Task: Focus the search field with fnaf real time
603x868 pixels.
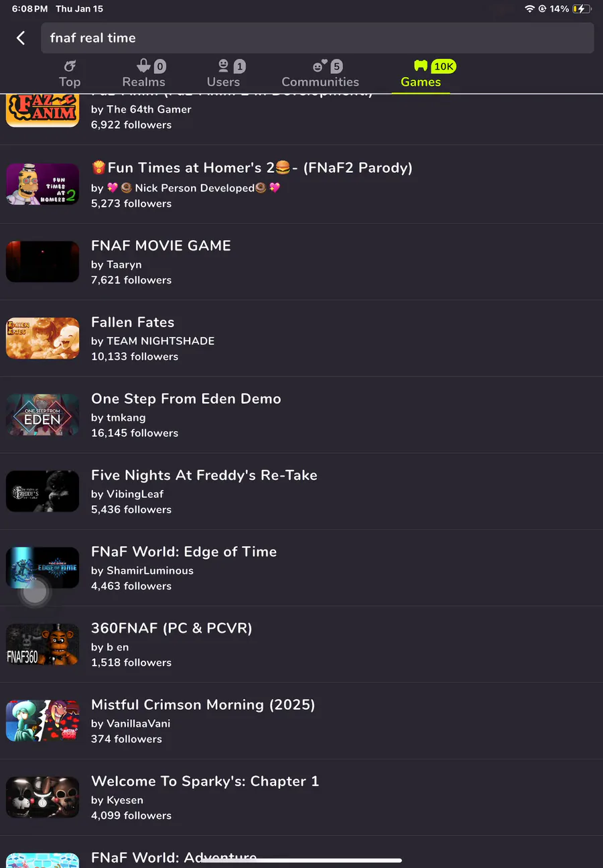Action: [x=318, y=38]
